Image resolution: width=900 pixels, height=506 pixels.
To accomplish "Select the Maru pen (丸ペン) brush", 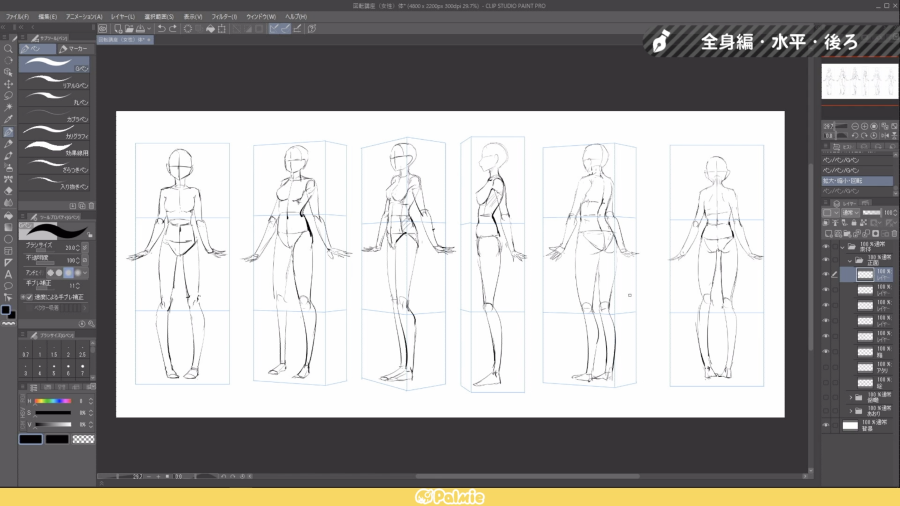I will [x=55, y=98].
